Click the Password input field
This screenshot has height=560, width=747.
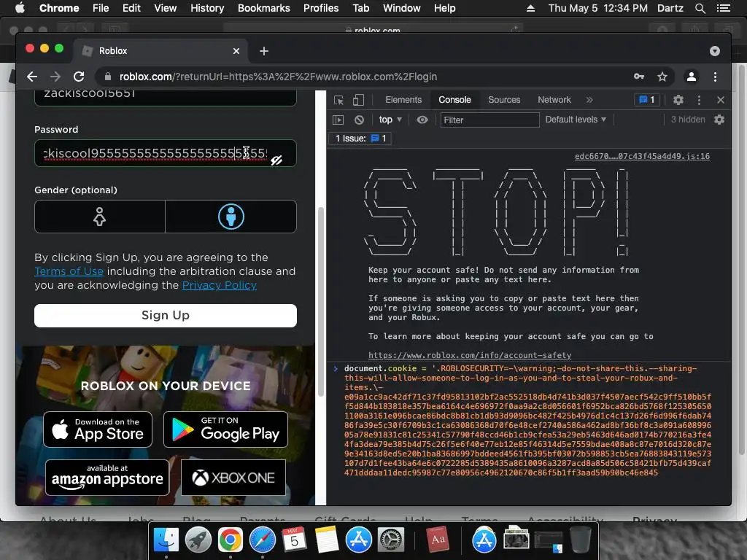166,153
